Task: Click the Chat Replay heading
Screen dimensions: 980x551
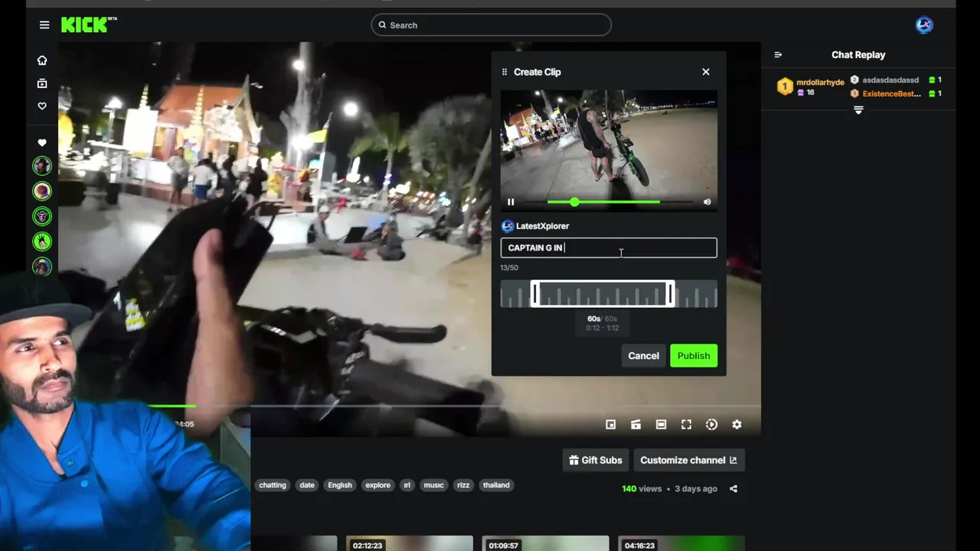Action: (858, 55)
